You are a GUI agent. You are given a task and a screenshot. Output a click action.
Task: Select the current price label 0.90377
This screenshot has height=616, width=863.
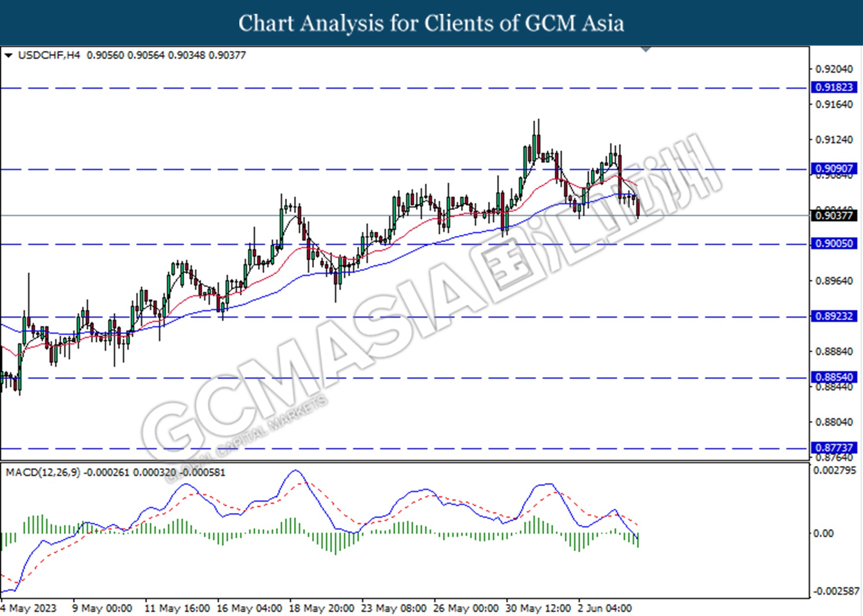[x=834, y=215]
